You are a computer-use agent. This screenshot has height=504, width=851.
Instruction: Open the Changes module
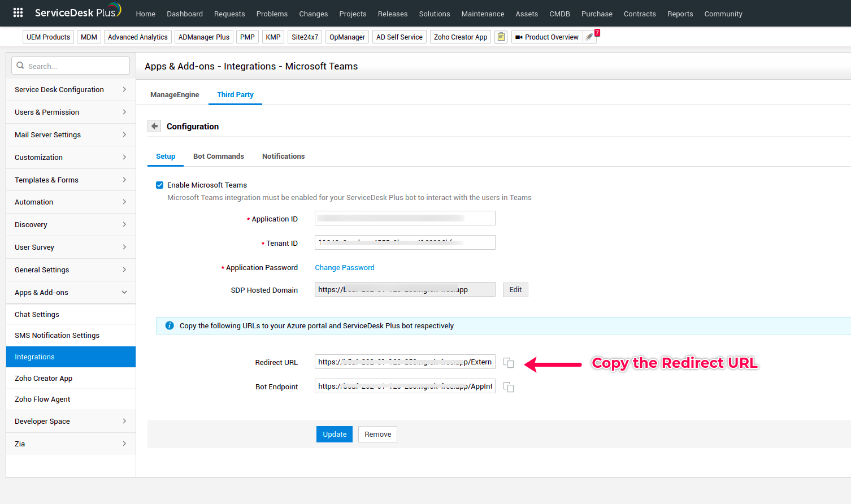(314, 14)
